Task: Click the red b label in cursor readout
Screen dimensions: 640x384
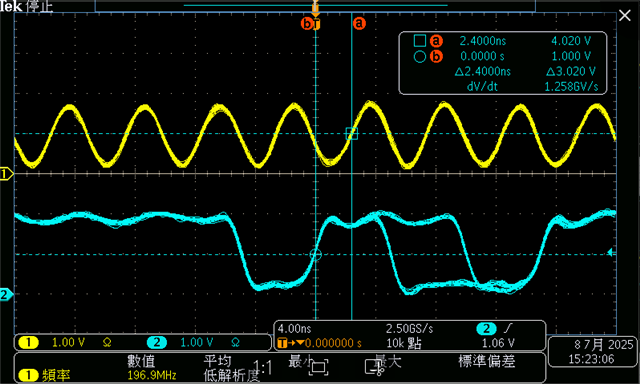Action: [x=436, y=56]
